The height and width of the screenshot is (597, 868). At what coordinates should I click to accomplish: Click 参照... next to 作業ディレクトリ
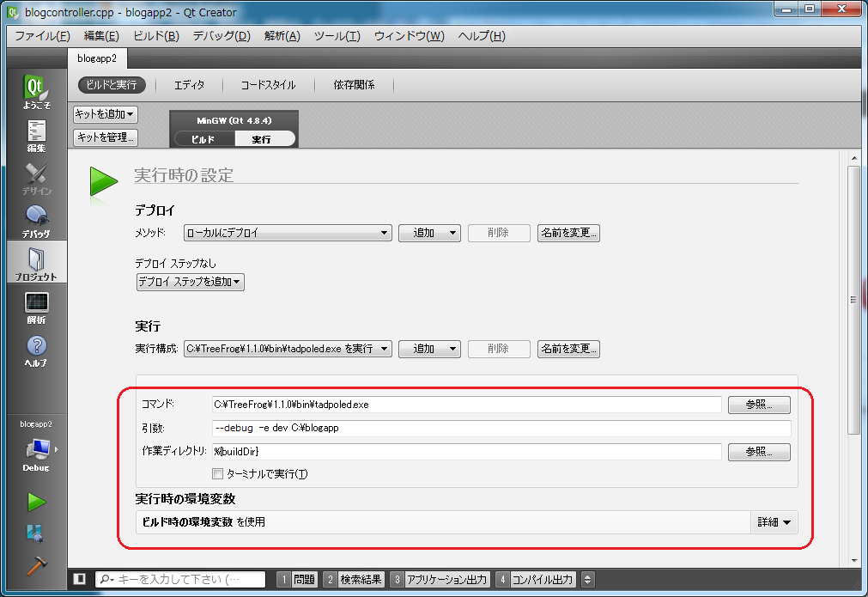point(759,451)
